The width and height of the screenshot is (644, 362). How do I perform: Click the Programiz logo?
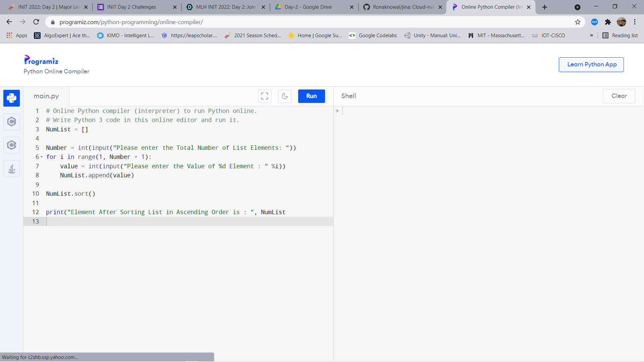pos(41,61)
